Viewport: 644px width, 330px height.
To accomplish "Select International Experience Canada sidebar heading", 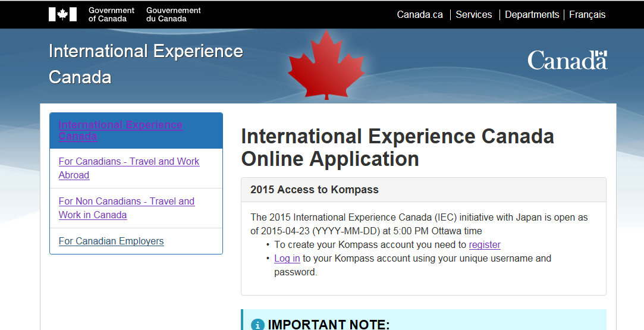I will point(120,131).
